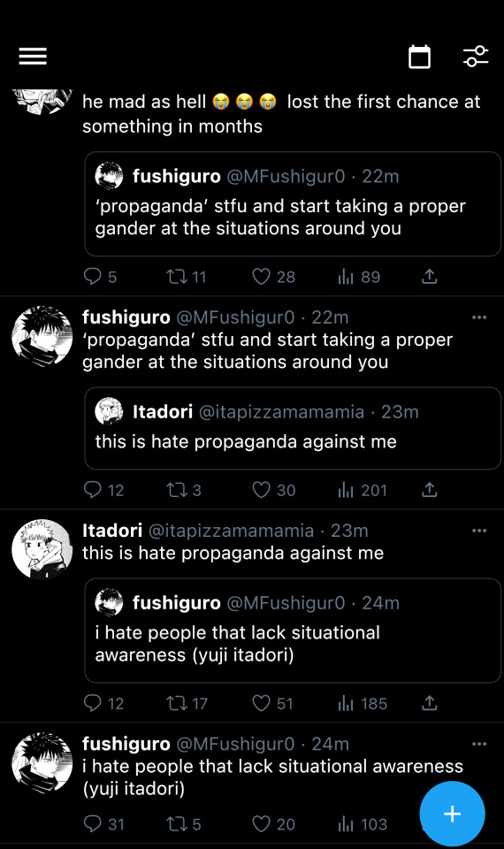Screen dimensions: 504x849
Task: Retweet fushiguro's post with 3 retweets
Action: click(176, 490)
